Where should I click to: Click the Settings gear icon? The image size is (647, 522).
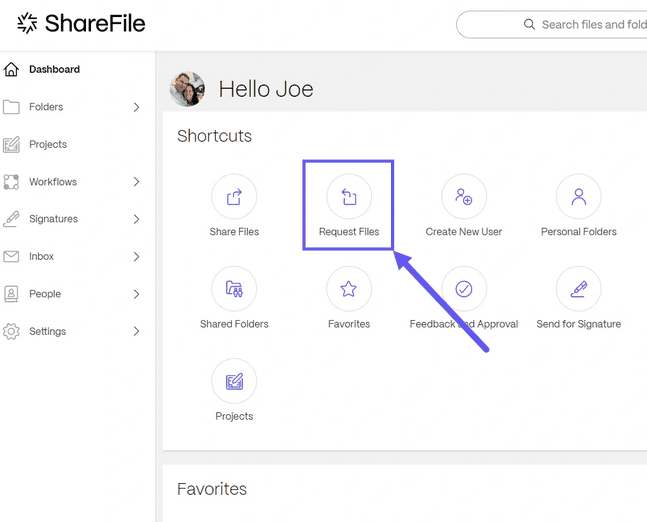click(x=11, y=331)
